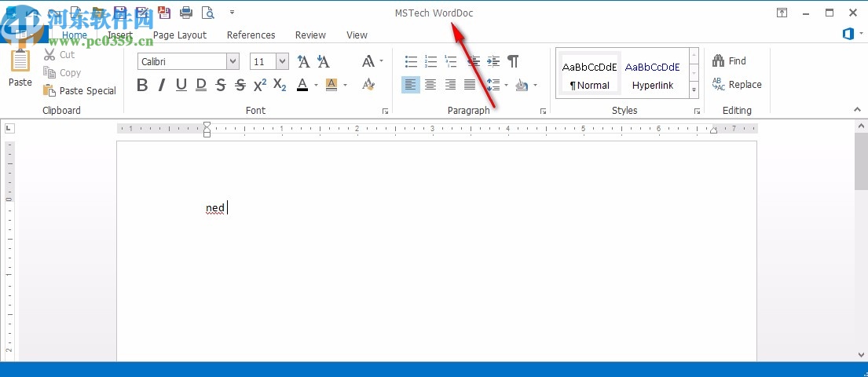Screen dimensions: 868x377
Task: Click the ribbon display options icon
Action: 782,13
